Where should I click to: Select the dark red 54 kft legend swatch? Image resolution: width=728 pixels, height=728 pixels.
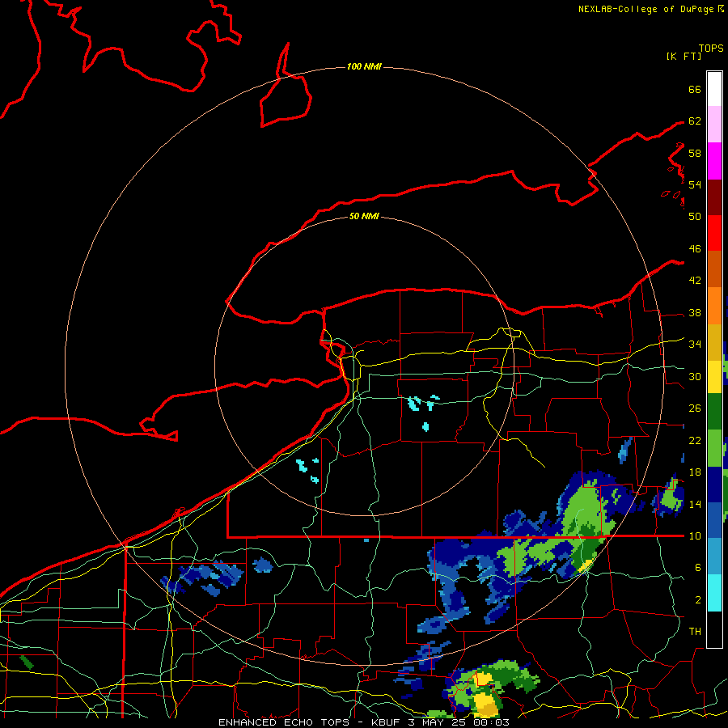tap(714, 197)
